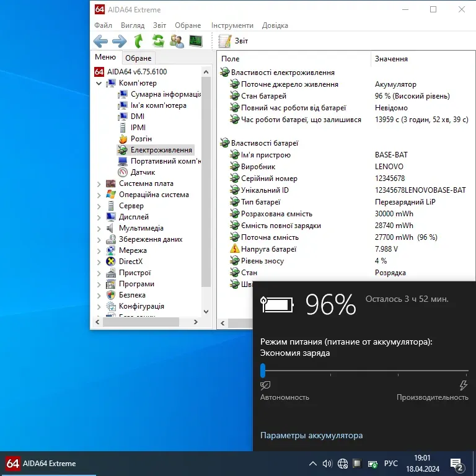Click the Back navigation arrow in toolbar
This screenshot has width=476, height=476.
(x=100, y=42)
